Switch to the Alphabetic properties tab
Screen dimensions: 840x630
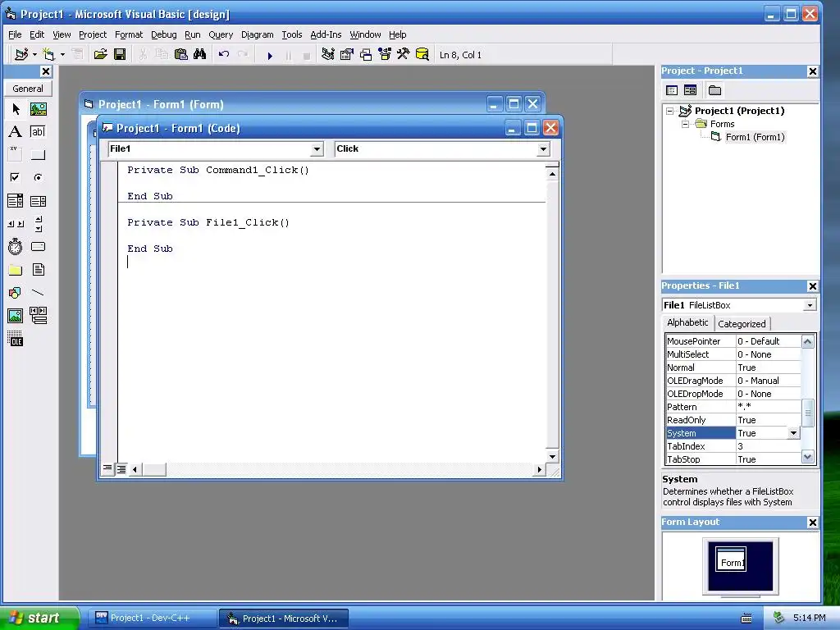click(x=687, y=322)
